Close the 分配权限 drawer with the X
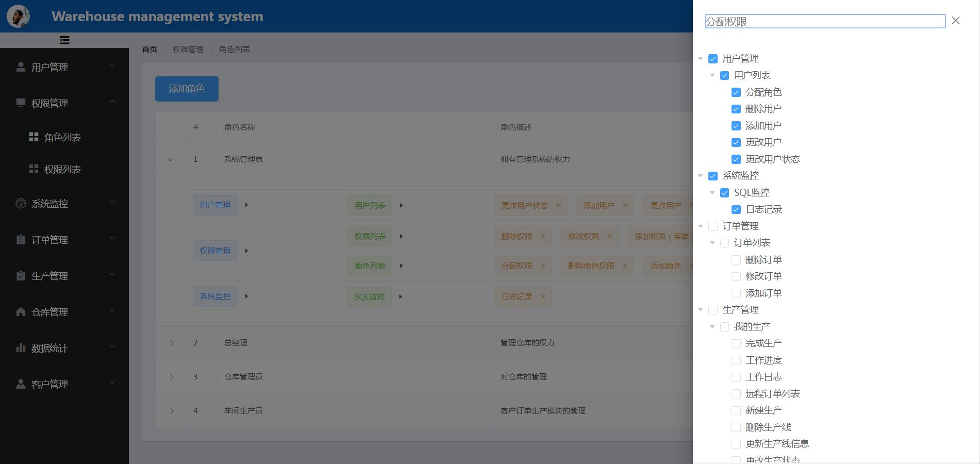 [x=956, y=21]
